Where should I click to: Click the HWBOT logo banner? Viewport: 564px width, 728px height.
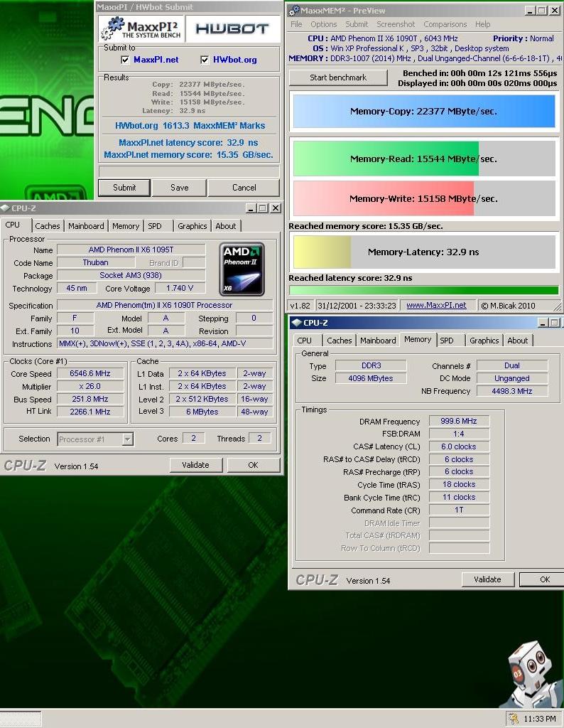pos(232,28)
